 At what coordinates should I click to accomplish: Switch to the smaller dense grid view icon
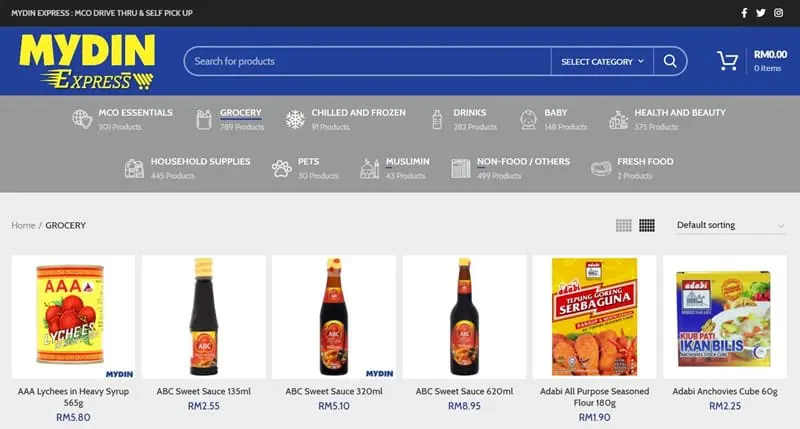tap(647, 225)
